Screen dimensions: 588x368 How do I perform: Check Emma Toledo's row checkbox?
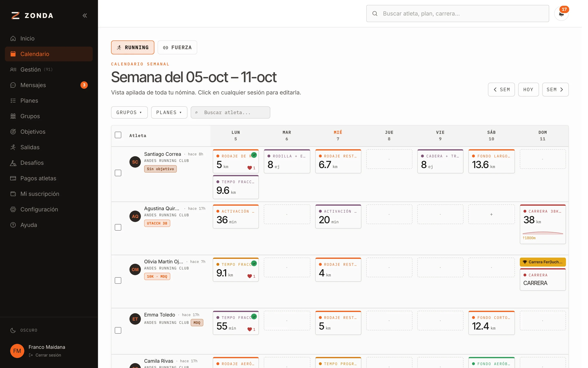tap(118, 330)
